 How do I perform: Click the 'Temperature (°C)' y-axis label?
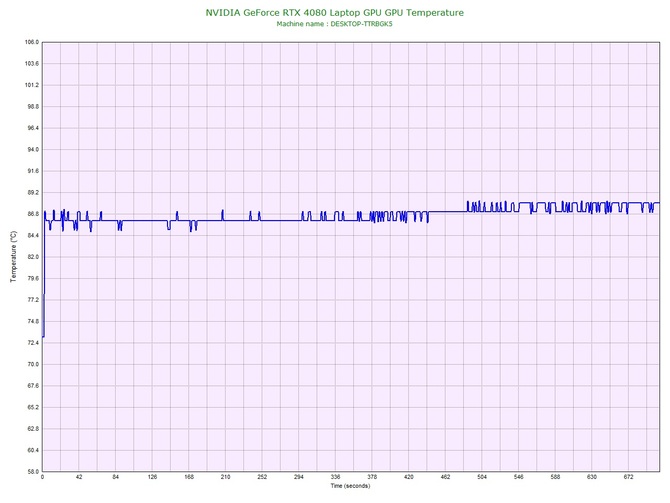click(x=14, y=256)
